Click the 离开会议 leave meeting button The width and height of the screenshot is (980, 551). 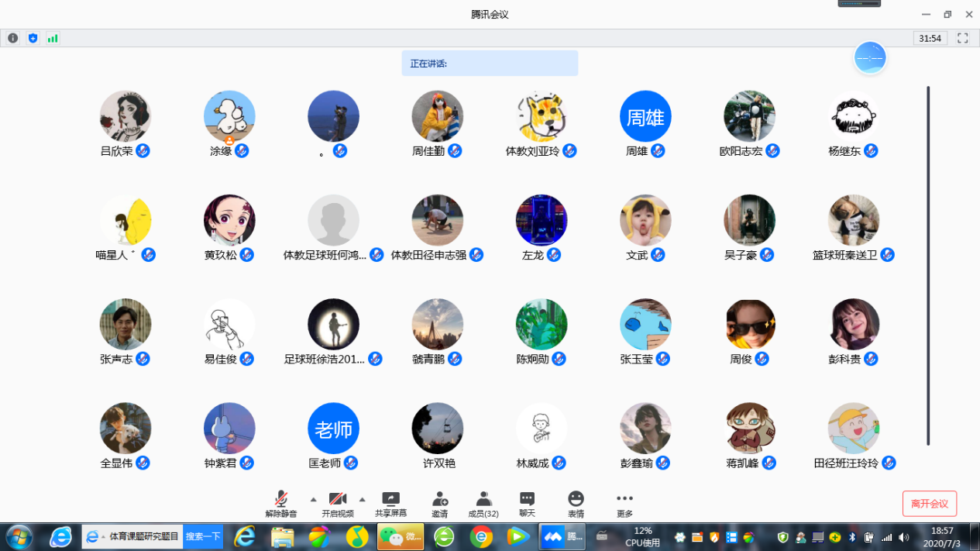(x=929, y=504)
